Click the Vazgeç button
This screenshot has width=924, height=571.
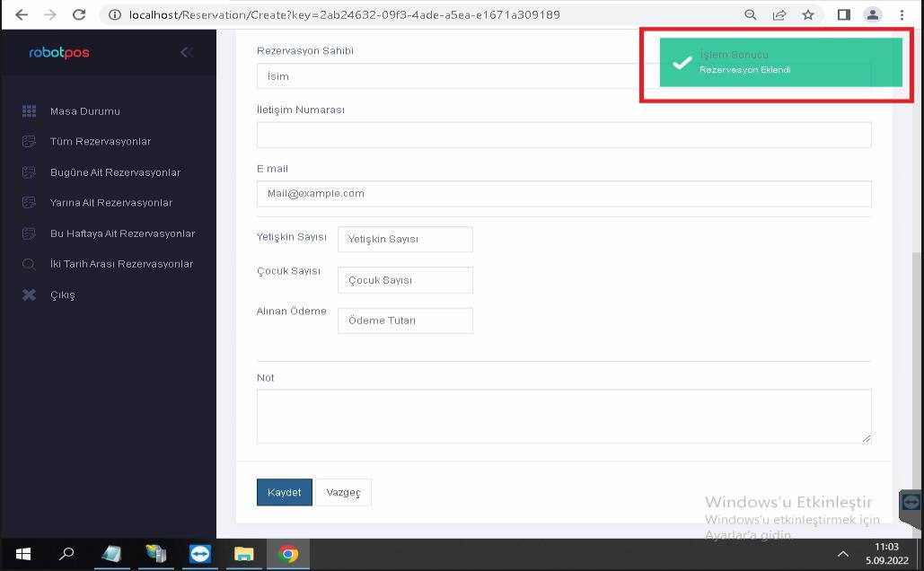coord(343,492)
